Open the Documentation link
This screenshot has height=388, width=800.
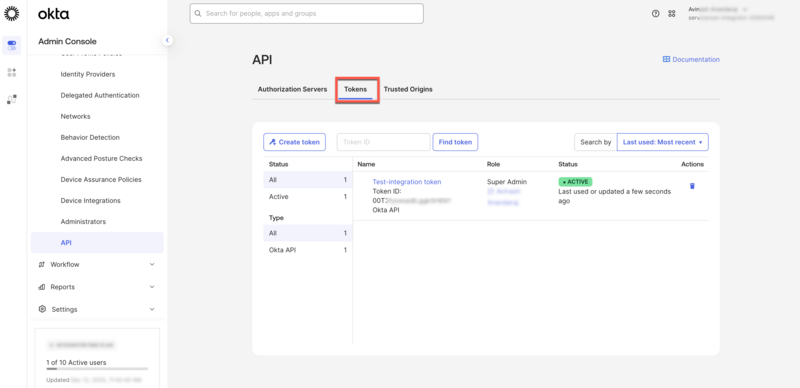tap(696, 59)
